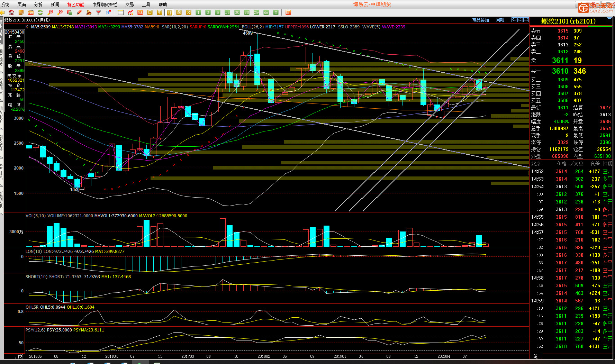Select the weekly 周 period button

pos(160,12)
